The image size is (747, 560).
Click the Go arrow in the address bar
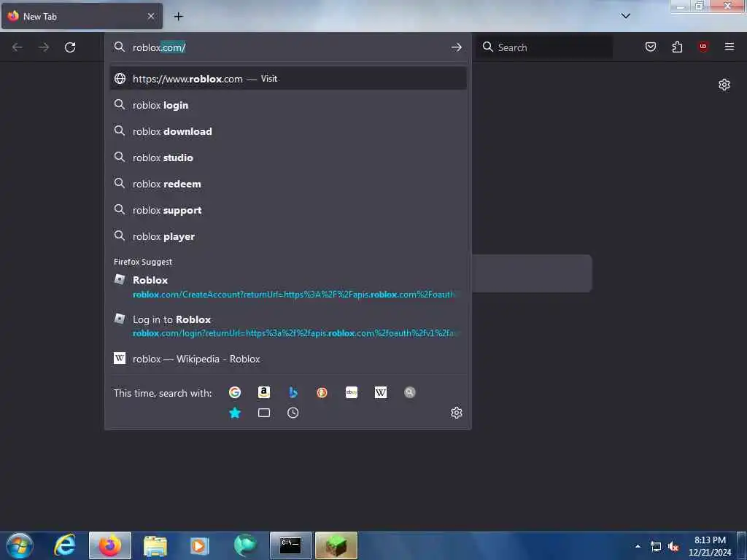457,47
